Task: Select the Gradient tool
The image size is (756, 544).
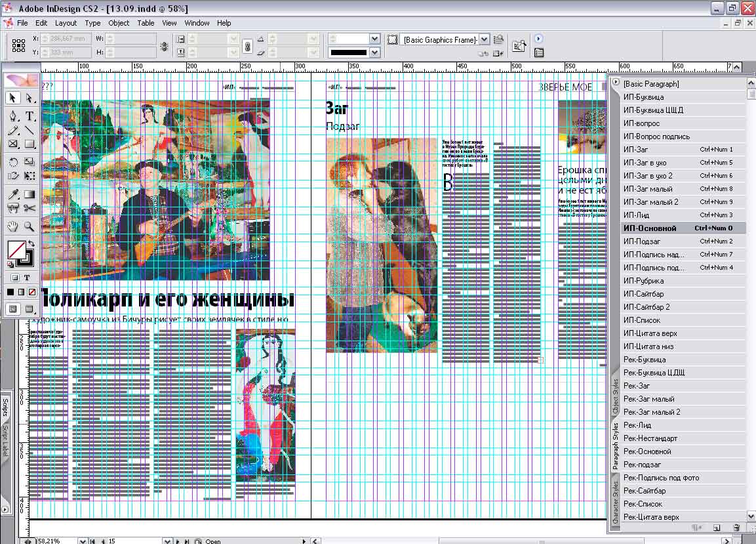Action: [x=30, y=194]
